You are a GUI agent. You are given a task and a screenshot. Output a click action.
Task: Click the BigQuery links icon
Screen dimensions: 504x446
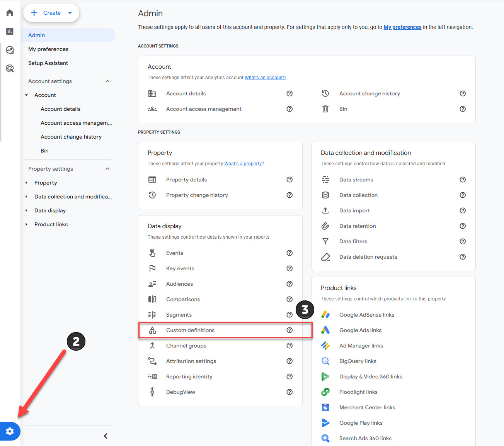point(325,361)
